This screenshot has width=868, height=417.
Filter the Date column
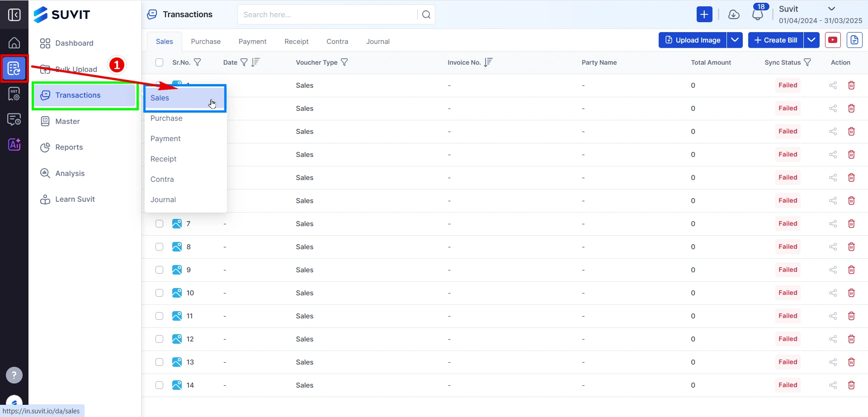pos(244,62)
